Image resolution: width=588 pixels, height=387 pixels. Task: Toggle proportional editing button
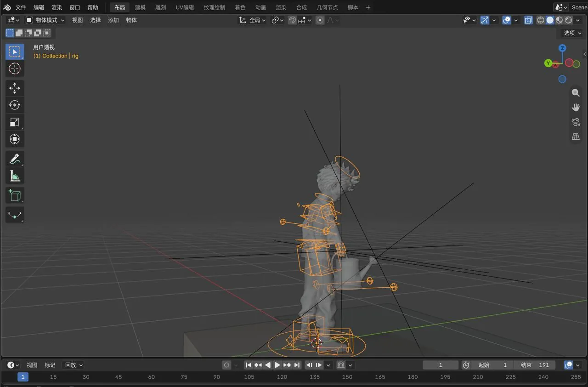320,20
